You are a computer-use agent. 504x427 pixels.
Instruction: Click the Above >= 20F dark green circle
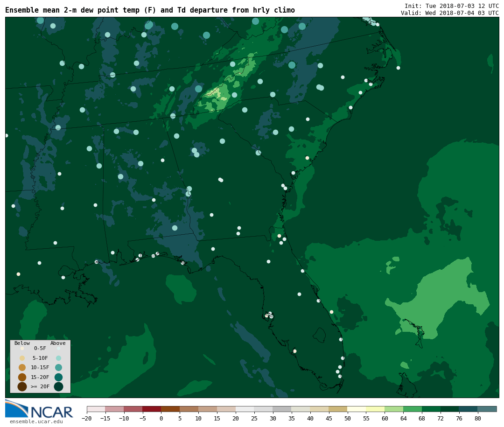(58, 386)
